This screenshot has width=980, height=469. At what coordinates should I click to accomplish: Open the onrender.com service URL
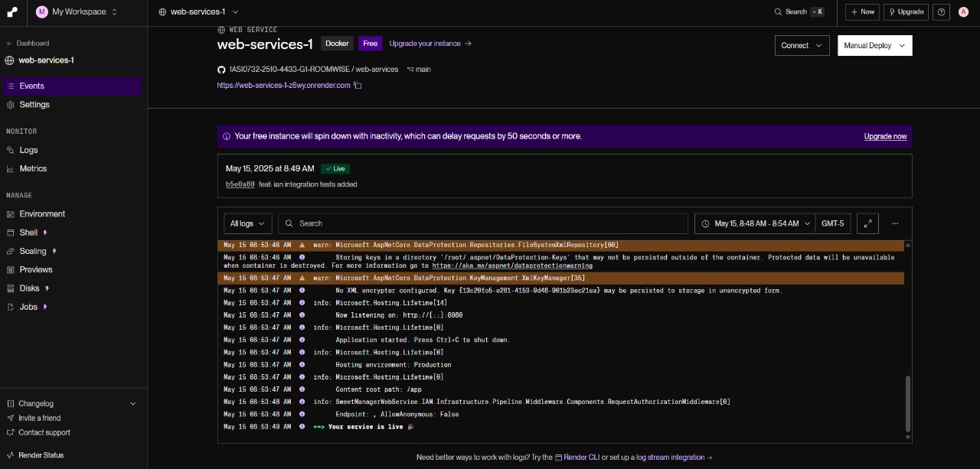tap(283, 85)
